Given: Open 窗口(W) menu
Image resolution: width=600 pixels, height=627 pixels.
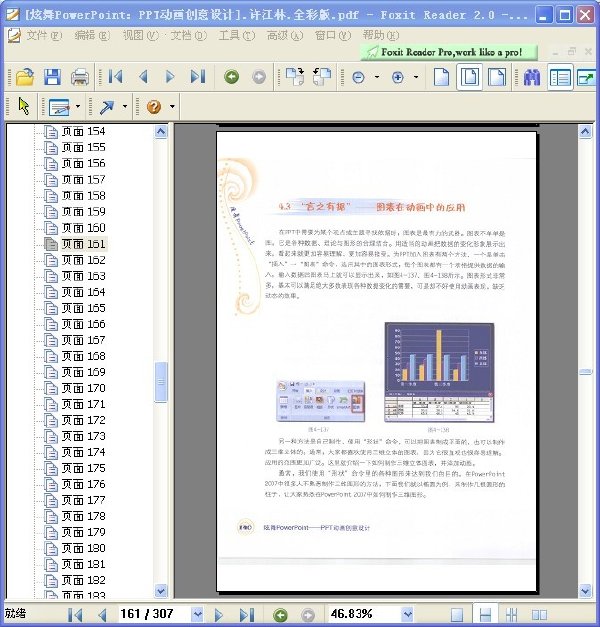Looking at the screenshot, I should (x=332, y=36).
